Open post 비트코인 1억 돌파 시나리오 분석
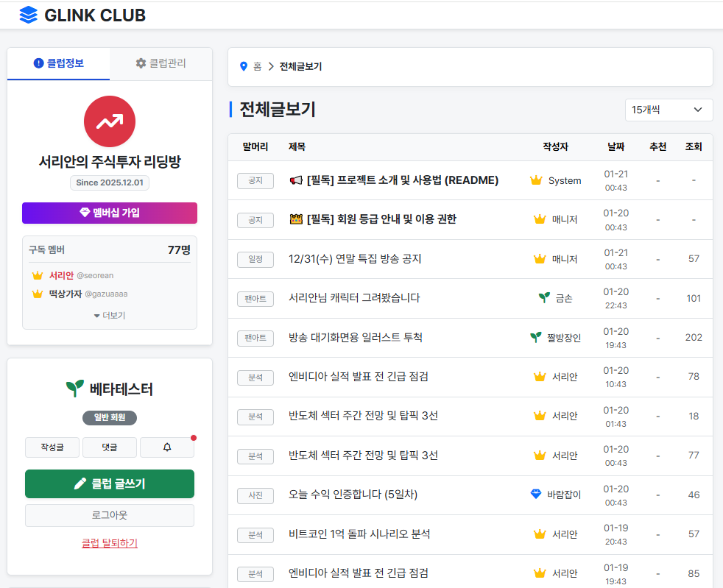723x588 pixels. coord(359,534)
